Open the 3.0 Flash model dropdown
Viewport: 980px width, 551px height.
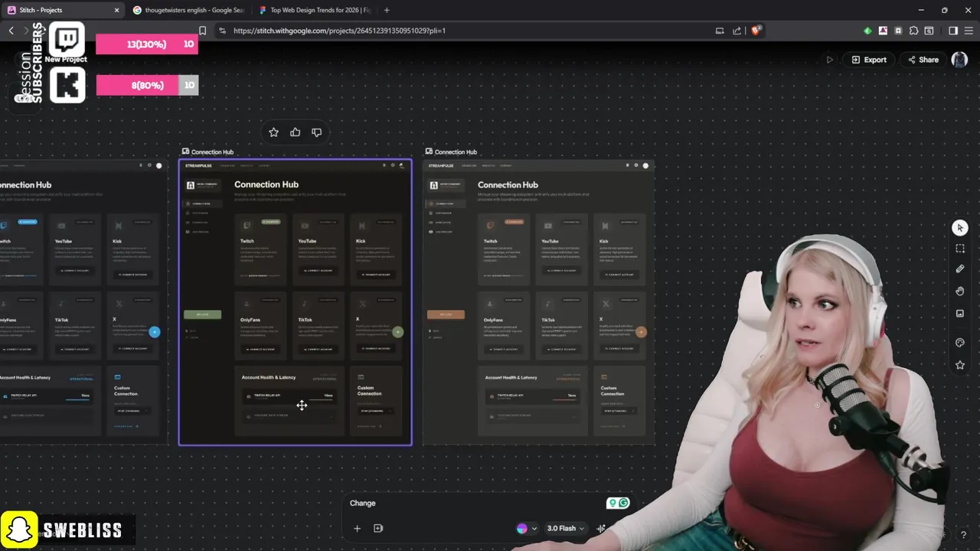pyautogui.click(x=566, y=528)
